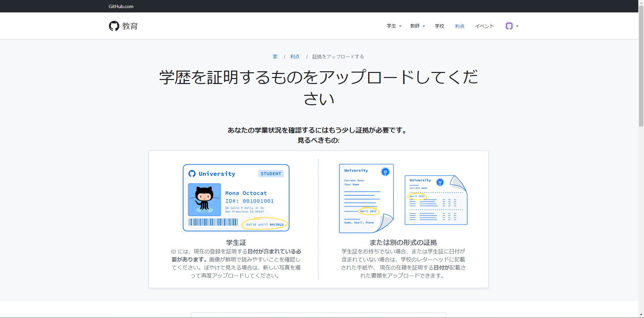Click the seal icon on University letter

click(x=385, y=172)
